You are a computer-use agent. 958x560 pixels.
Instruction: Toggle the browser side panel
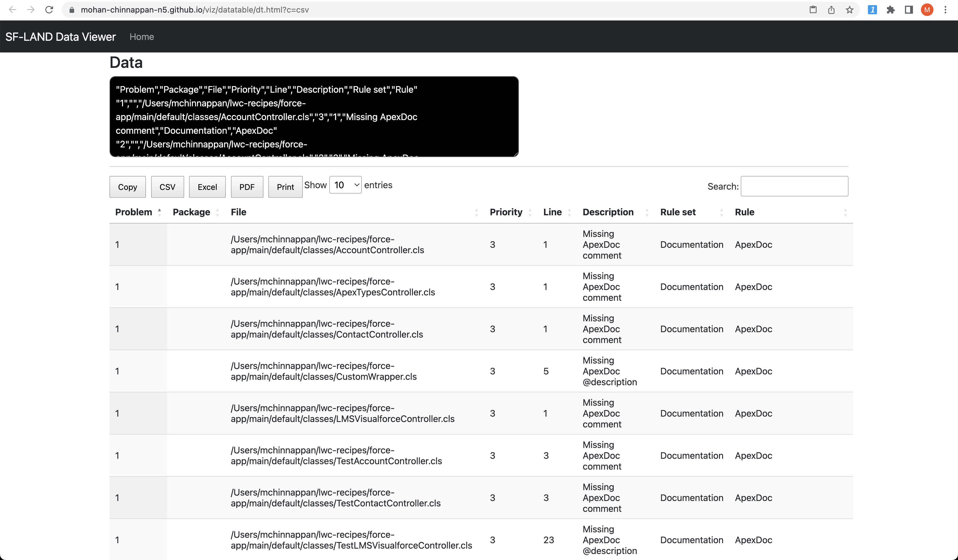click(909, 10)
